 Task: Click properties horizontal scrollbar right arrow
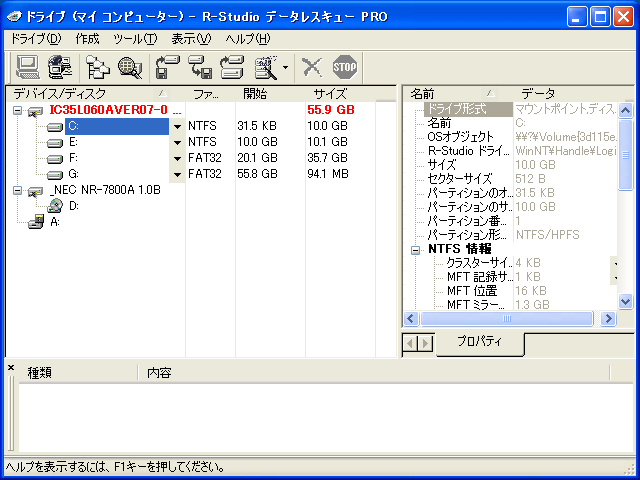click(608, 318)
